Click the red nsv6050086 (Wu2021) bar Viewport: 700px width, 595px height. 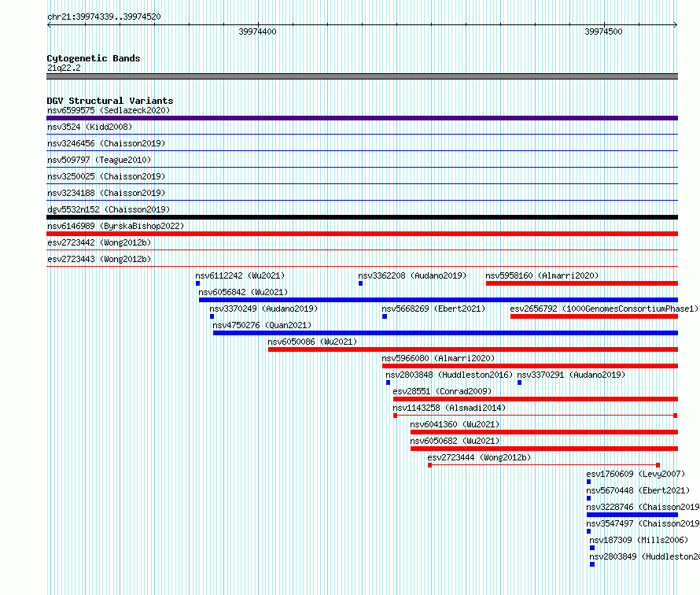click(473, 349)
